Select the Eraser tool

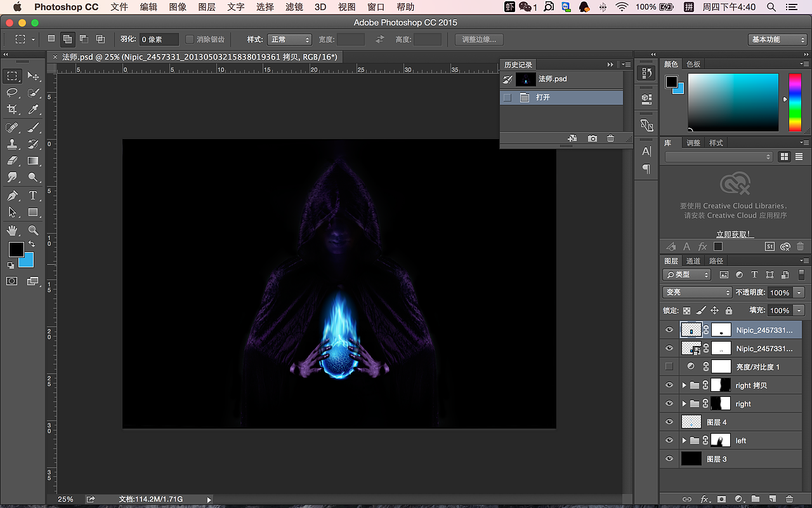(13, 161)
